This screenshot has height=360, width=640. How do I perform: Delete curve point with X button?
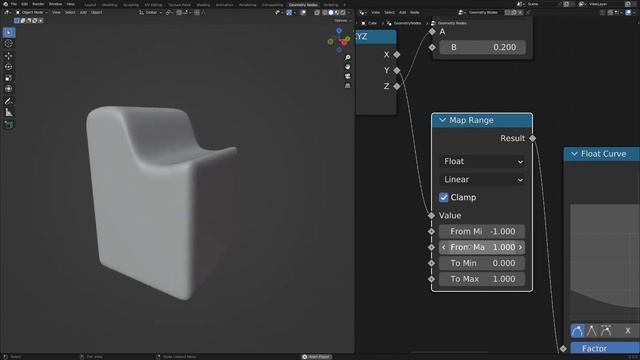click(x=628, y=331)
